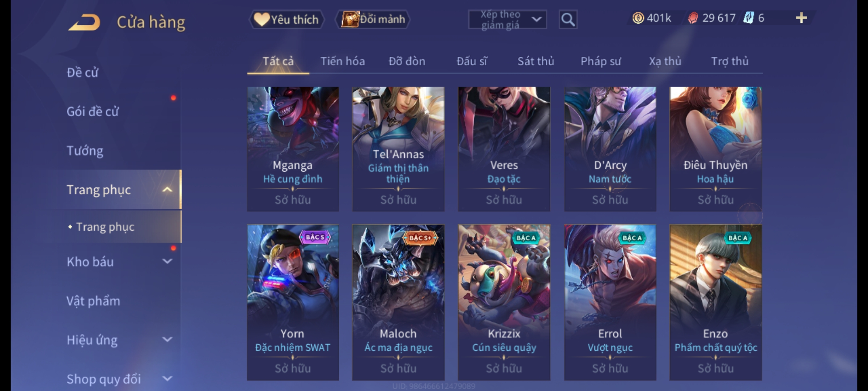Open the Gói đề cử sidebar item
The width and height of the screenshot is (868, 391).
point(93,112)
